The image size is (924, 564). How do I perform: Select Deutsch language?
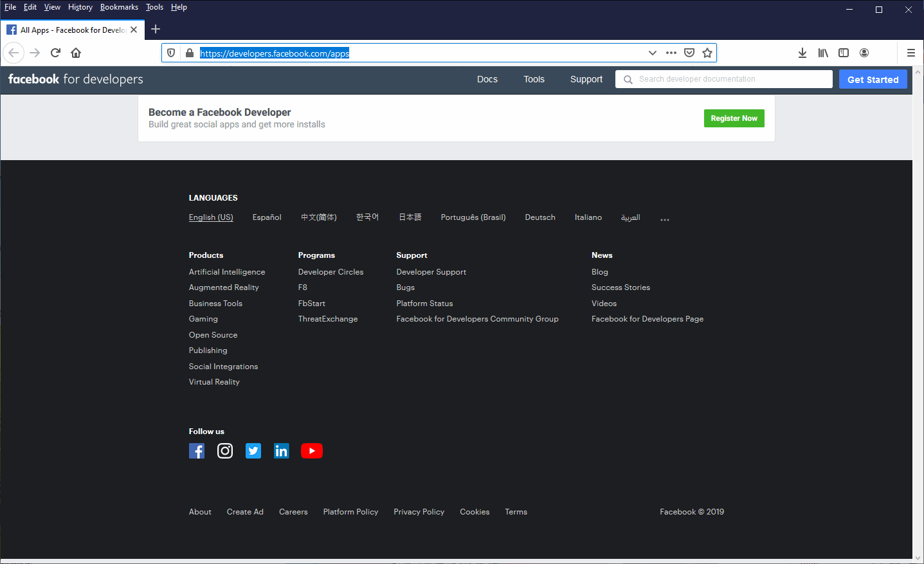[540, 217]
